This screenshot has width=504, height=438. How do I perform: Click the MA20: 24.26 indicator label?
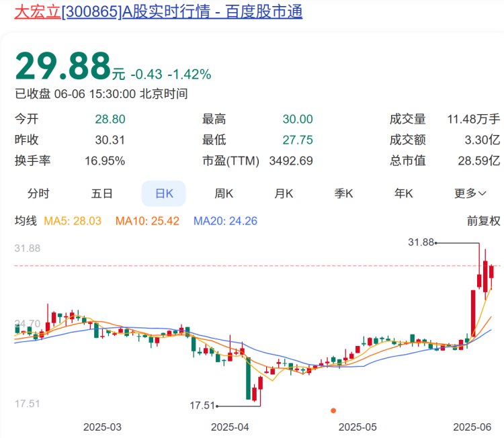click(225, 221)
